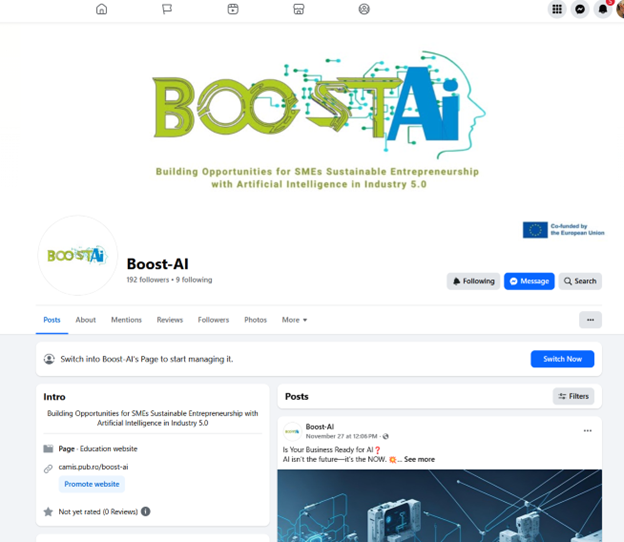Open Facebook Home icon in top bar
Screen dimensions: 624x542
pyautogui.click(x=101, y=9)
